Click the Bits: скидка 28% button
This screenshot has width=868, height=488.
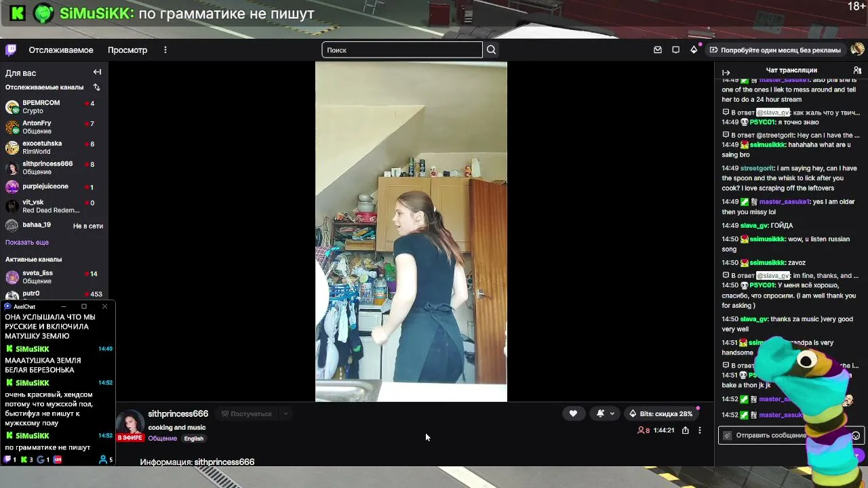(x=661, y=413)
